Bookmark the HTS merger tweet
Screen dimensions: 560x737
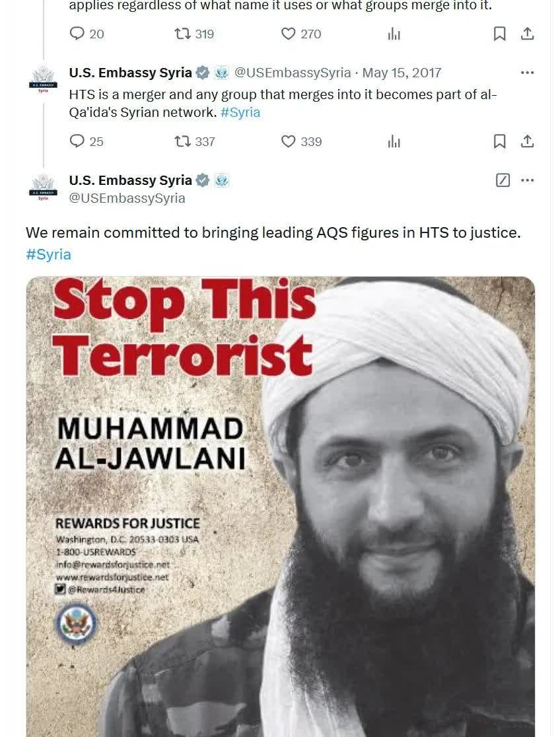(499, 141)
